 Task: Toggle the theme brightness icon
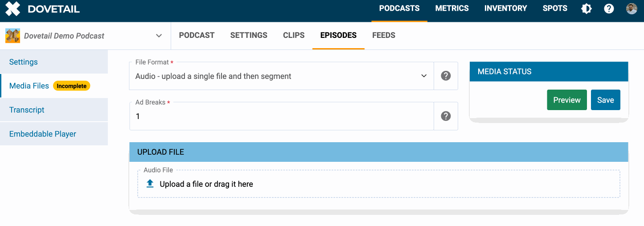point(587,9)
